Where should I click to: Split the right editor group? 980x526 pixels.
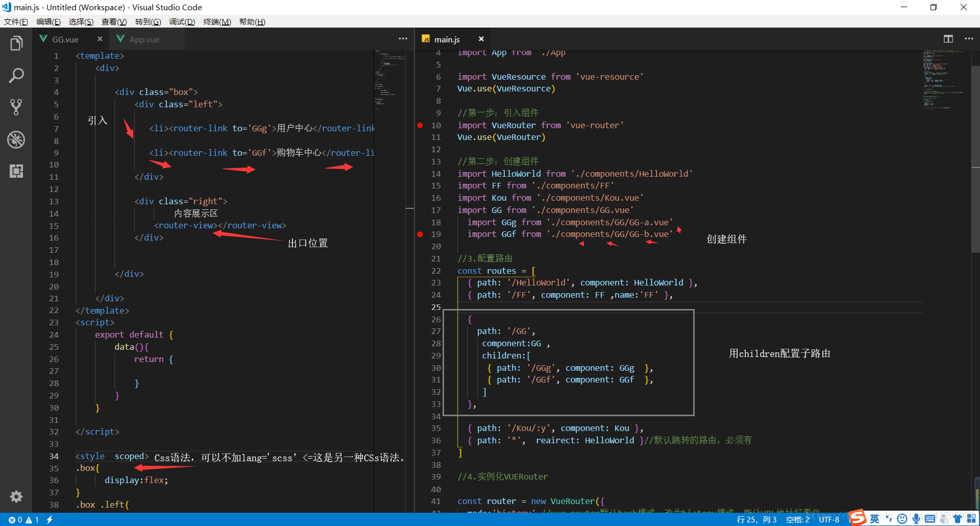pyautogui.click(x=948, y=39)
